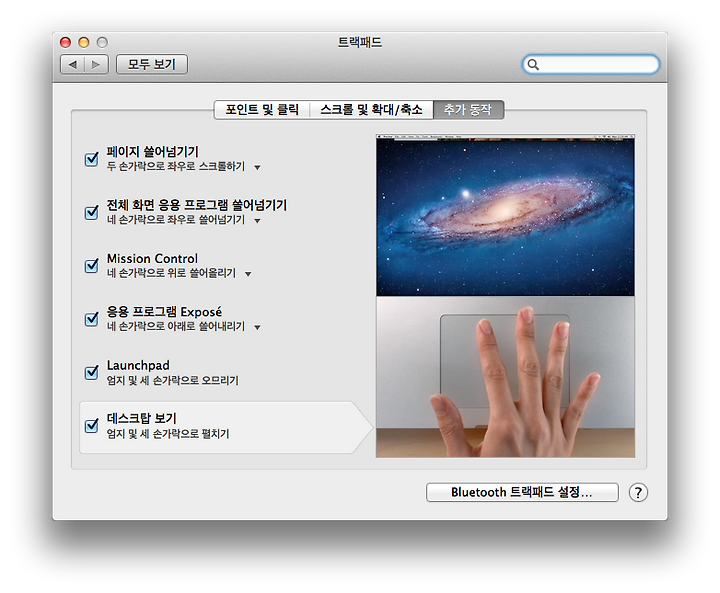The image size is (720, 593).
Task: Click the Launchpad label text
Action: pyautogui.click(x=138, y=366)
